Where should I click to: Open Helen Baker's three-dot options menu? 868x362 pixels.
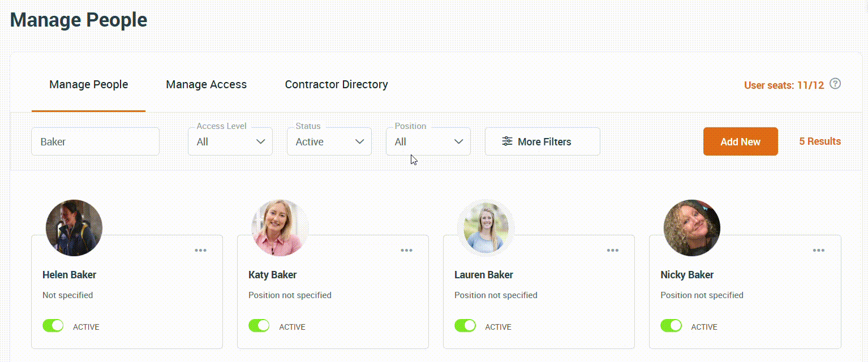[x=200, y=251]
